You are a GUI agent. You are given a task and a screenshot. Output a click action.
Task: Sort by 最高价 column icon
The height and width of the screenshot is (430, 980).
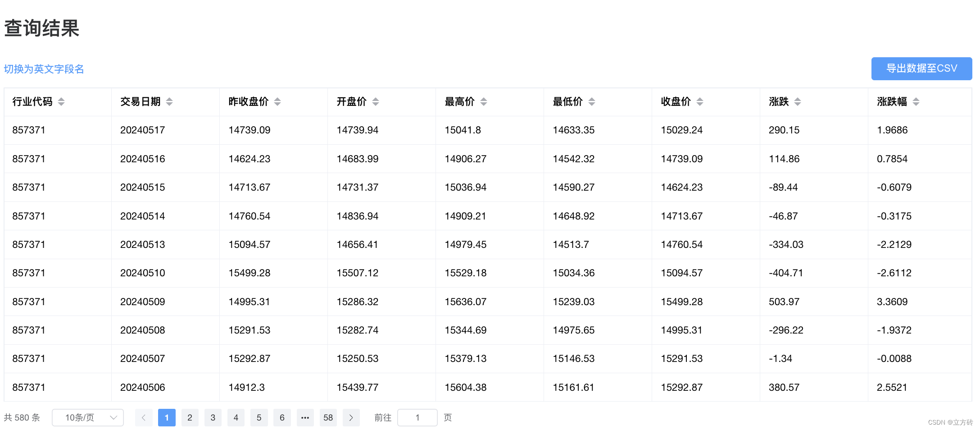tap(484, 102)
